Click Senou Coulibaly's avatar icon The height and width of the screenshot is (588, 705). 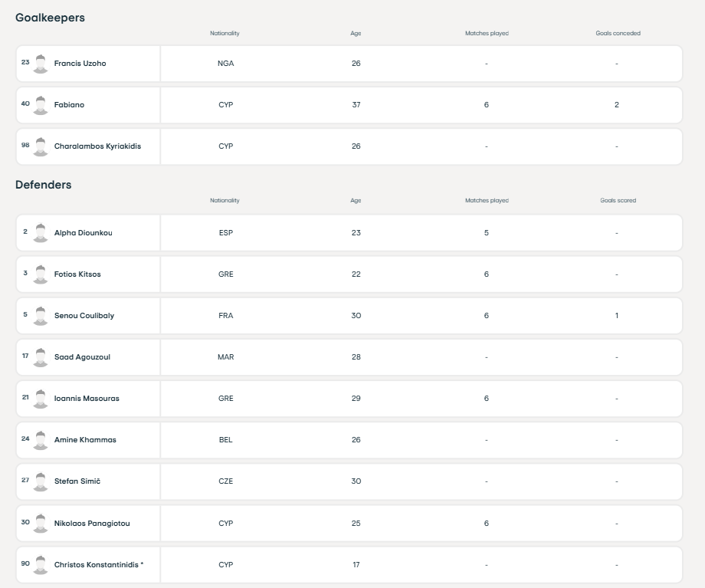tap(41, 316)
